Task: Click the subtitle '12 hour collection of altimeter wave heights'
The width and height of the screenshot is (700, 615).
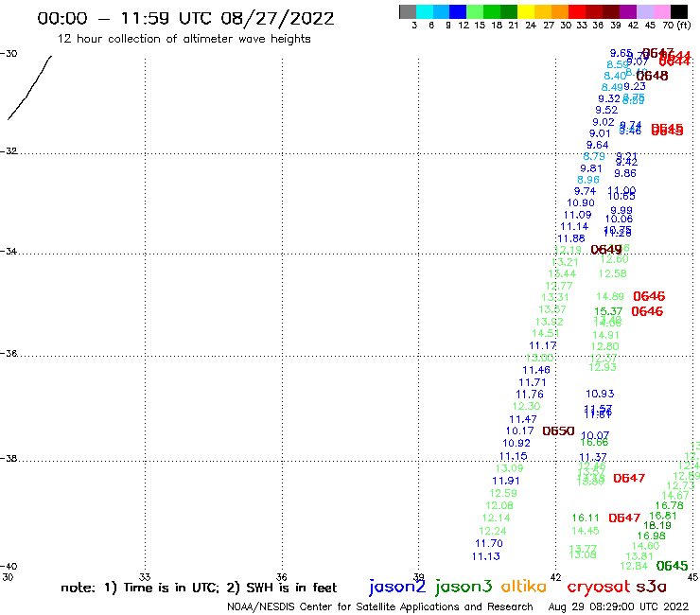Action: [x=184, y=39]
